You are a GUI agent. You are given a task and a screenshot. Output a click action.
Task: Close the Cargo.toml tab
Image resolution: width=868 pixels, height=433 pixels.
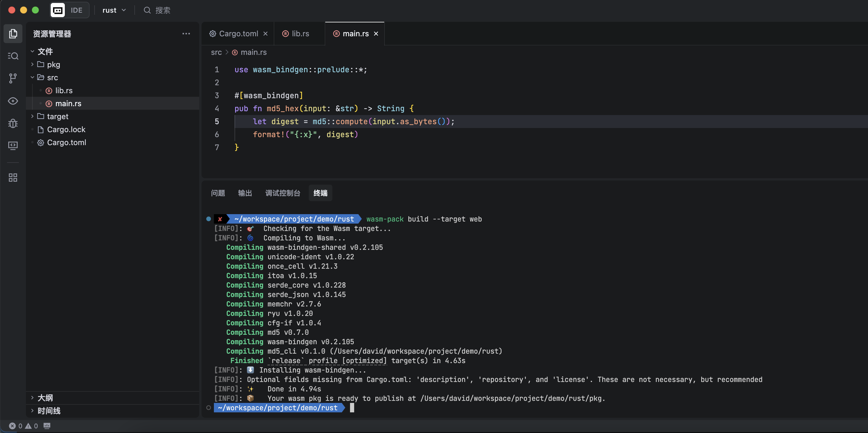pos(265,34)
